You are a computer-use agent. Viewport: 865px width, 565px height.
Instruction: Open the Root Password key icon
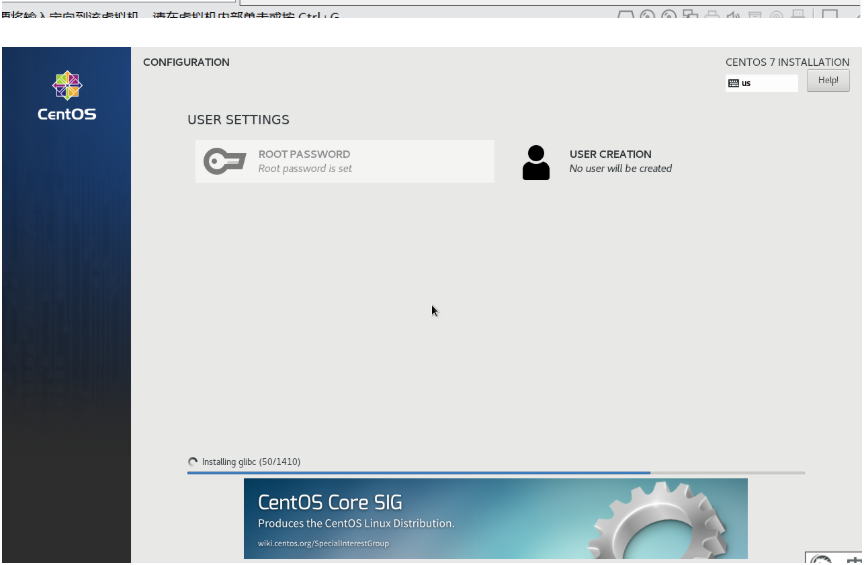click(x=225, y=161)
